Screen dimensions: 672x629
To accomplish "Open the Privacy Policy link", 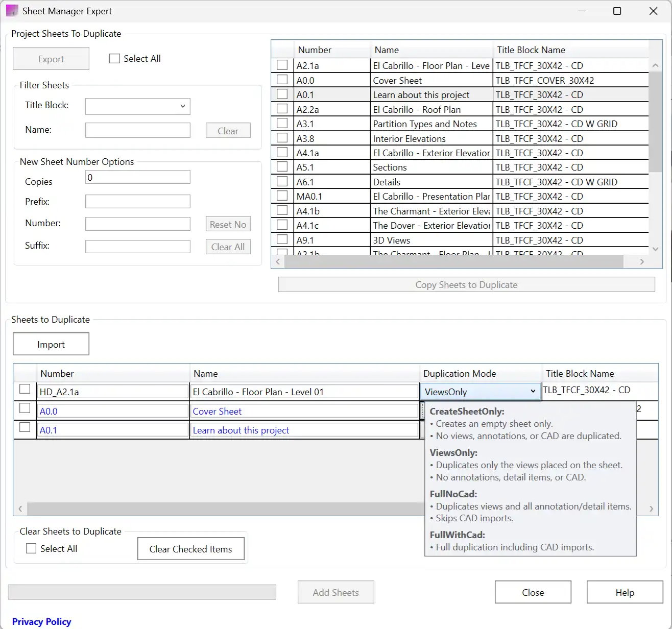I will [x=41, y=621].
